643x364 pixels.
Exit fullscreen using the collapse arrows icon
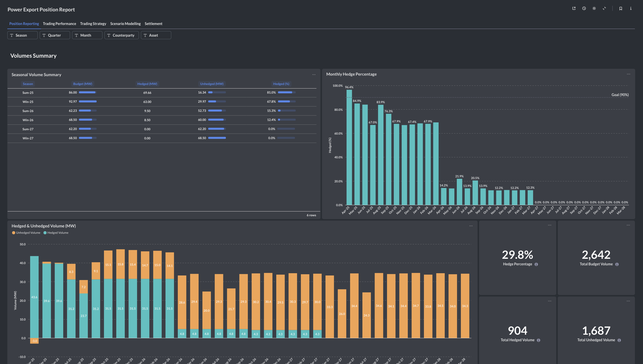click(604, 8)
